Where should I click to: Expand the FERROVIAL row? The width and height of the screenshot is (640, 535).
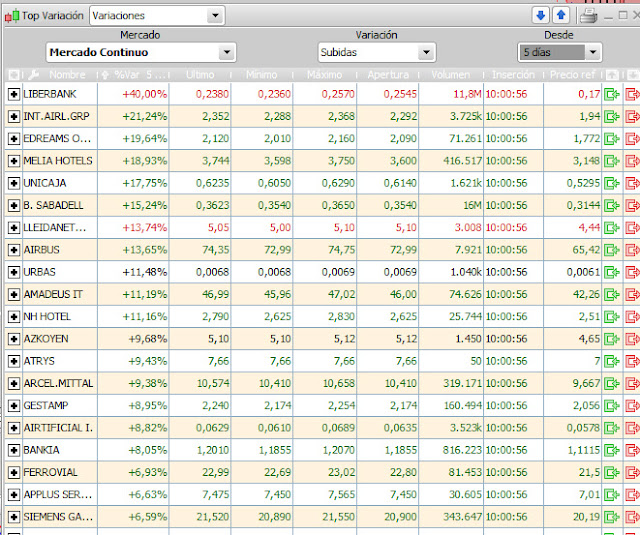pyautogui.click(x=14, y=473)
